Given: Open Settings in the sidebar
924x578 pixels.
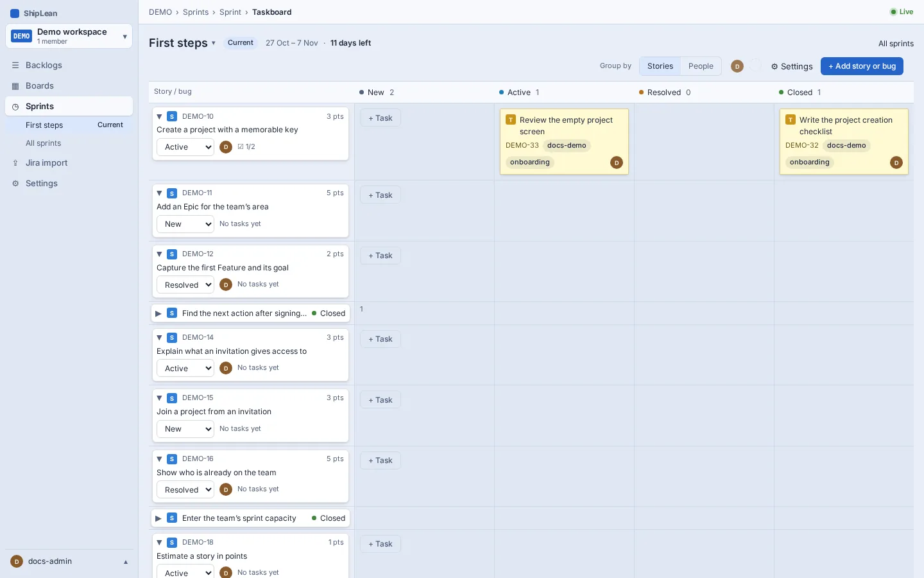Looking at the screenshot, I should [69, 184].
